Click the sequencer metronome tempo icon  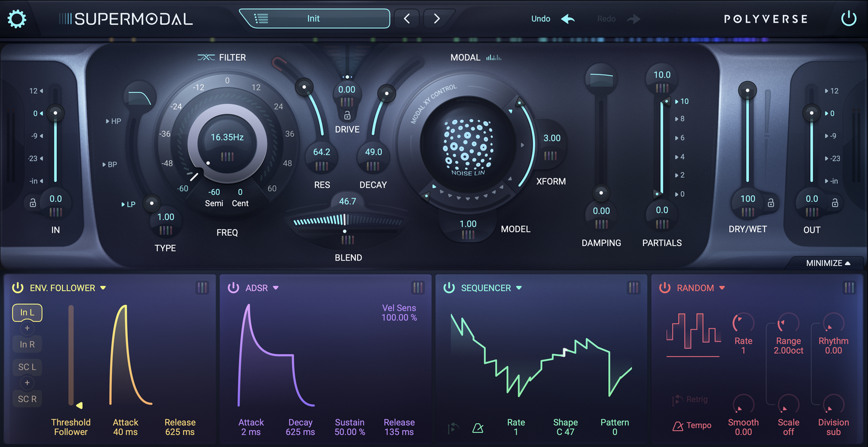pos(477,428)
